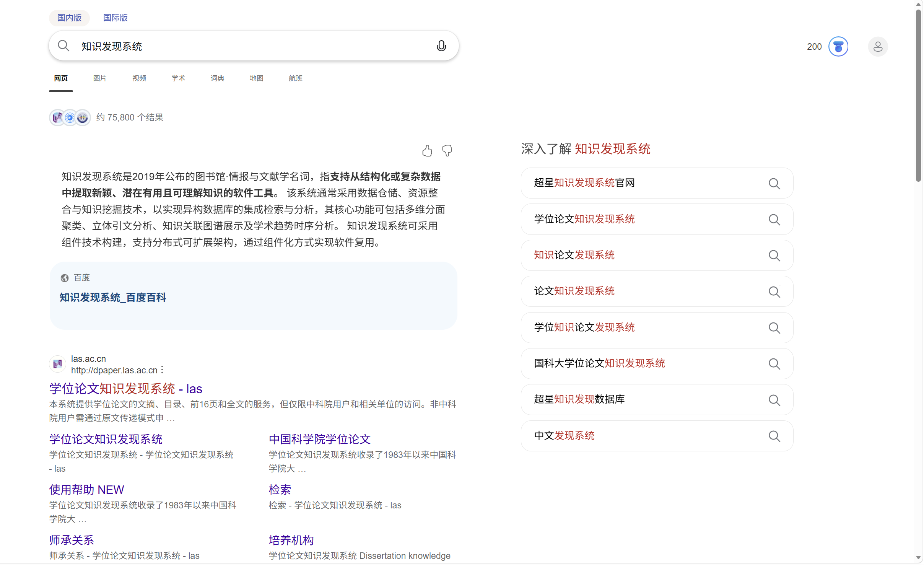Click search icon for 学位论文知识发现系统 suggestion
Screen dimensions: 924x565
point(774,220)
